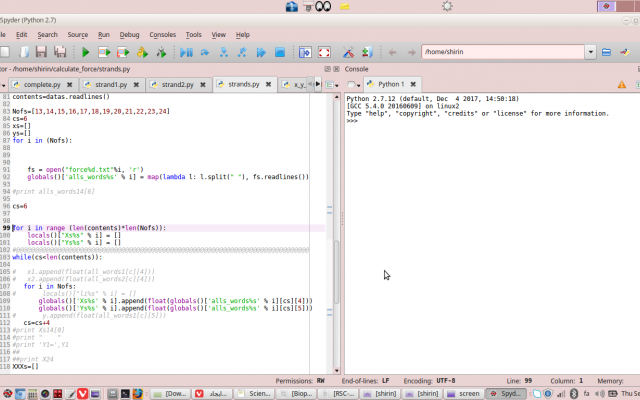Click Re-run last script icon
Image resolution: width=640 pixels, height=400 pixels.
pyautogui.click(x=161, y=52)
